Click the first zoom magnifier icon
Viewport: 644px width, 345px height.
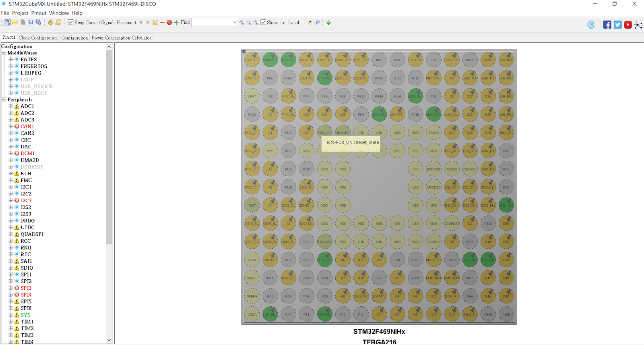click(242, 23)
